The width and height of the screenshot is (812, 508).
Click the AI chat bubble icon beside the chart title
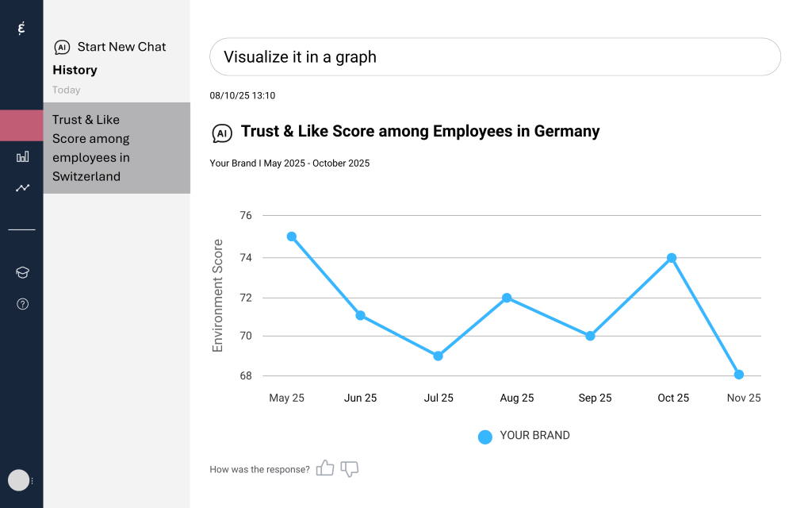[222, 133]
